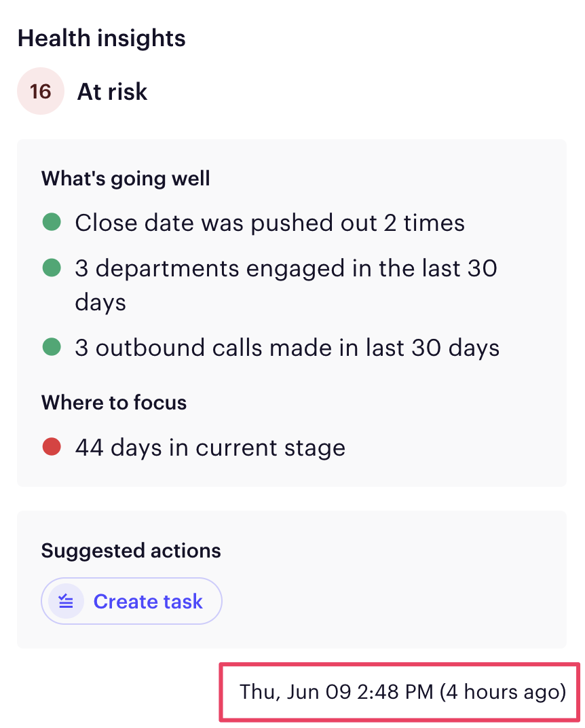Select the Health insights heading
This screenshot has height=728, width=585.
coord(100,38)
